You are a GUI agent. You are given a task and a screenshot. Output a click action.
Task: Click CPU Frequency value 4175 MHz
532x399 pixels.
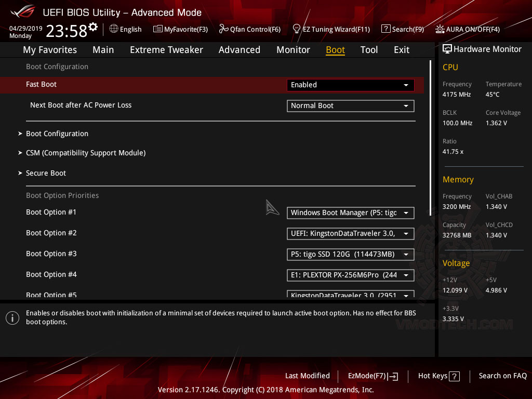tap(456, 95)
